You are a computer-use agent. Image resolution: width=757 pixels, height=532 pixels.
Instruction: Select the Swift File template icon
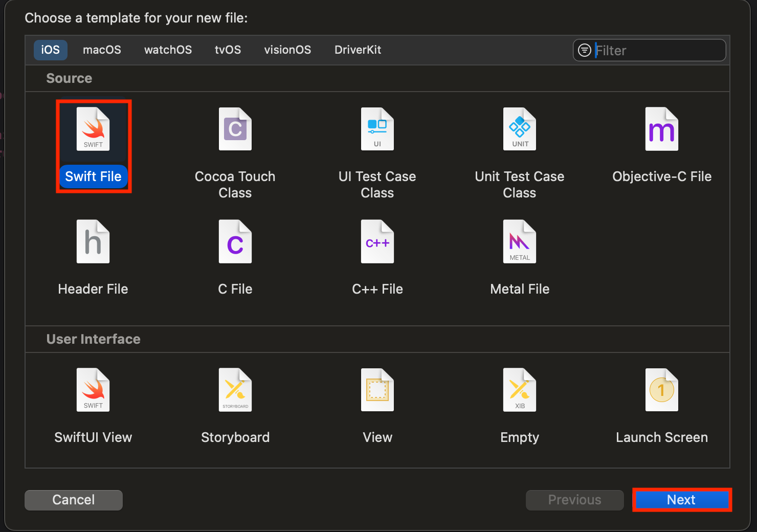[93, 129]
